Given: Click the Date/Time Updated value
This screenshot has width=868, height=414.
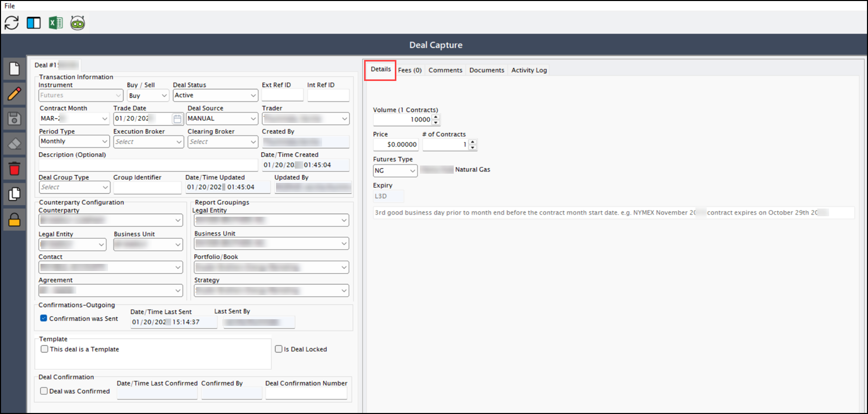Looking at the screenshot, I should point(228,188).
